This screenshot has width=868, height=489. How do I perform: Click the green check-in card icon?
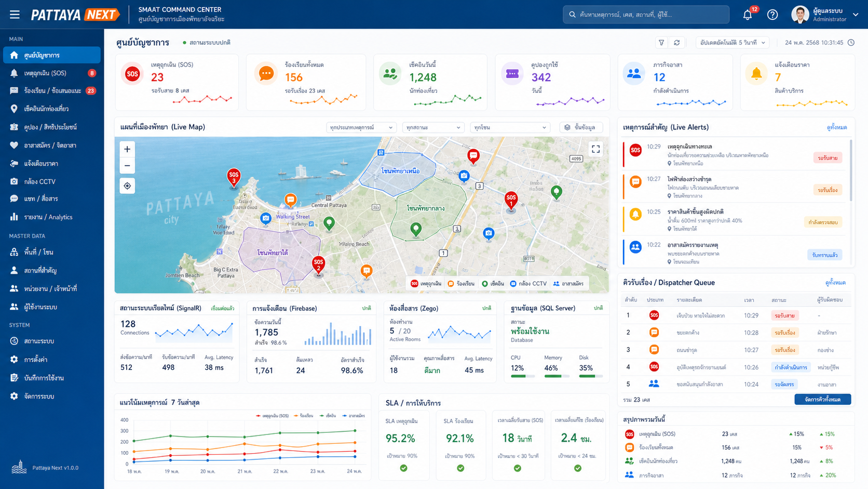390,74
